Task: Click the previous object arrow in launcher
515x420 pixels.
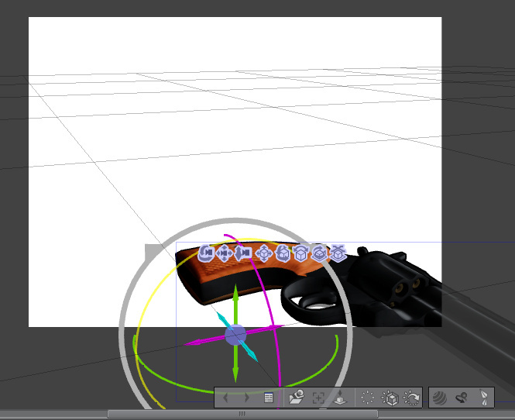Action: coord(225,398)
